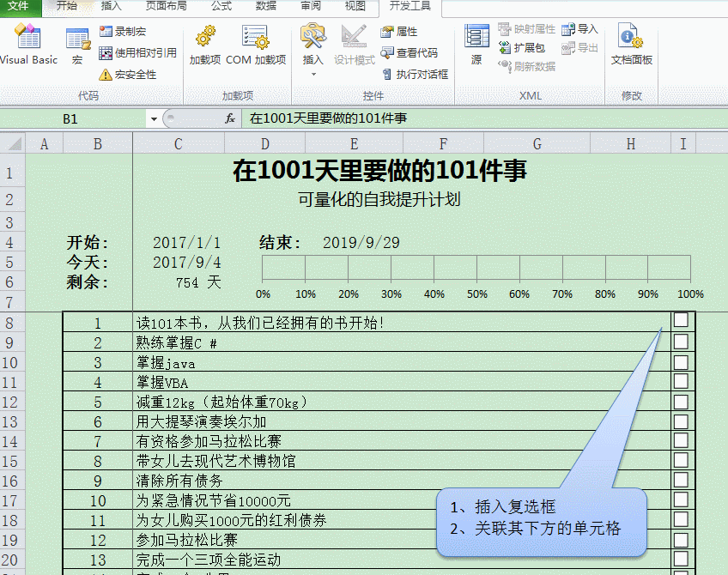Expand the Name Box dropdown
Viewport: 728px width, 575px height.
(154, 119)
